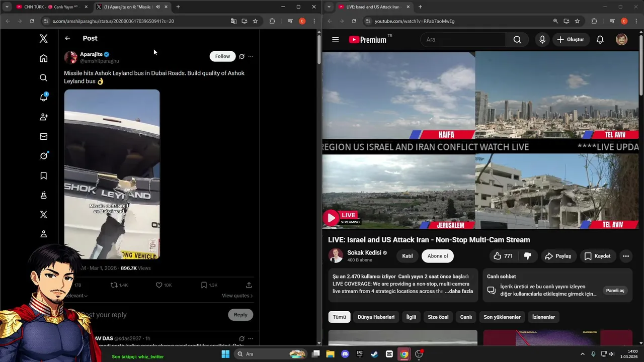Screen dimensions: 644x362
Task: Switch to the CNN TÜRK Canlı Yayın tab
Action: point(52,7)
